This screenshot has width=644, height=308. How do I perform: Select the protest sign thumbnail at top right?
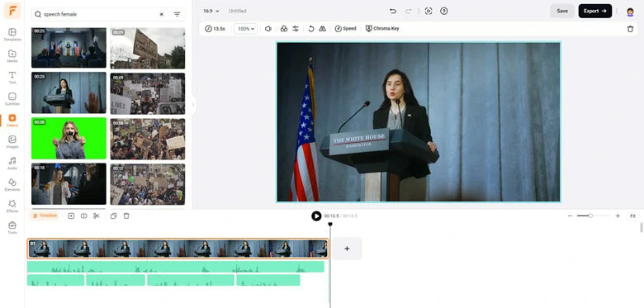(x=148, y=48)
